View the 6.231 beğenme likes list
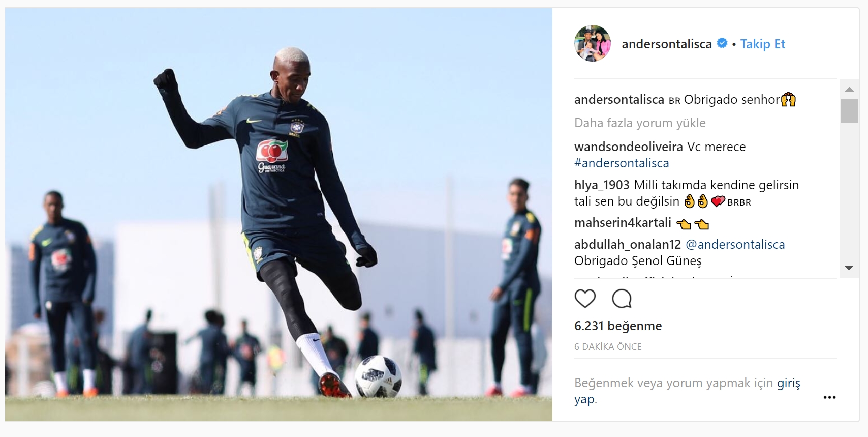Screen dimensions: 868x437 [618, 326]
